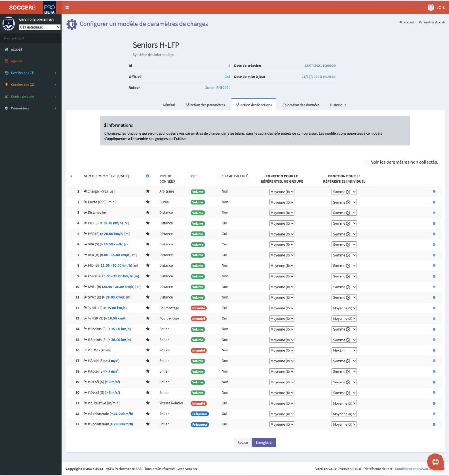Click the trophy icon for Gestion des CC
This screenshot has width=449, height=476.
tap(7, 85)
